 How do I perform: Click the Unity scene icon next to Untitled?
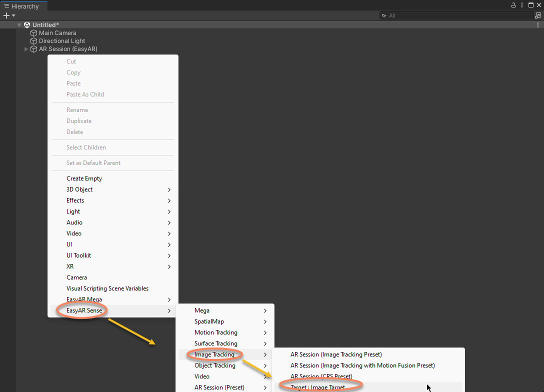click(x=27, y=25)
